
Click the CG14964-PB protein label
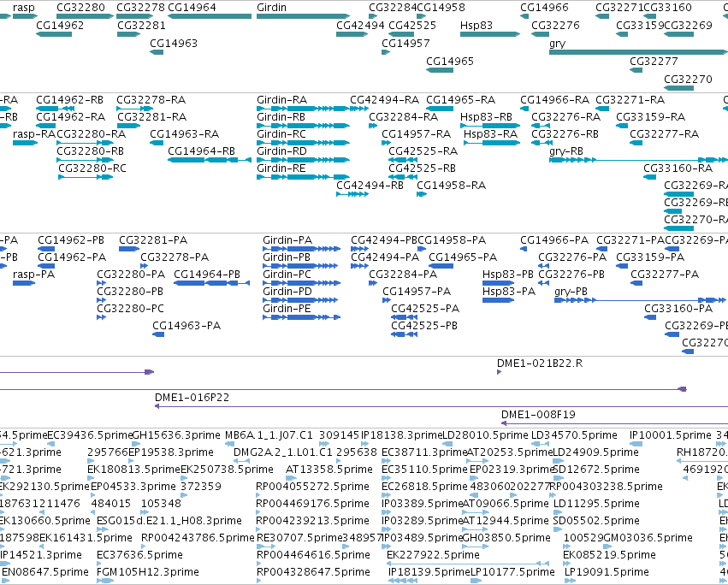(207, 275)
